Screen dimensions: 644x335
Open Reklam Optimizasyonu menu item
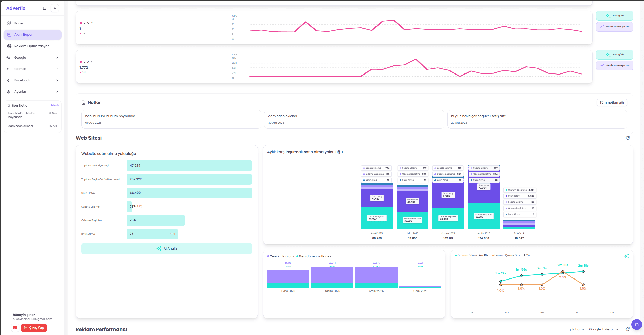pyautogui.click(x=32, y=46)
